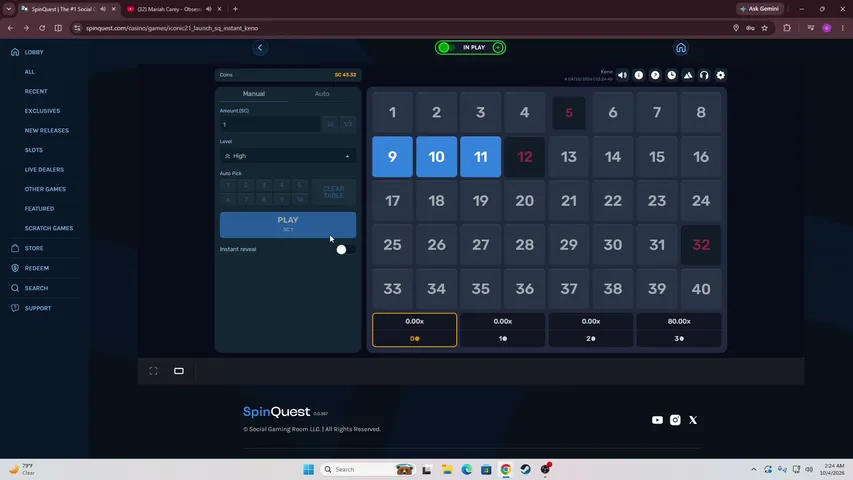
Task: Deselect number 11 on keno board
Action: coord(480,157)
